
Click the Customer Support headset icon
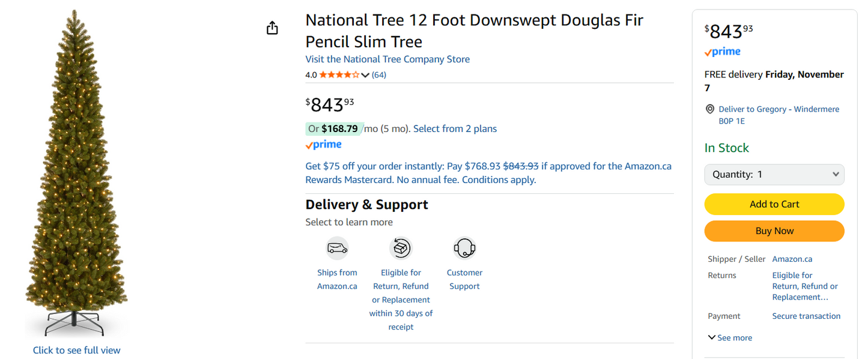tap(464, 248)
